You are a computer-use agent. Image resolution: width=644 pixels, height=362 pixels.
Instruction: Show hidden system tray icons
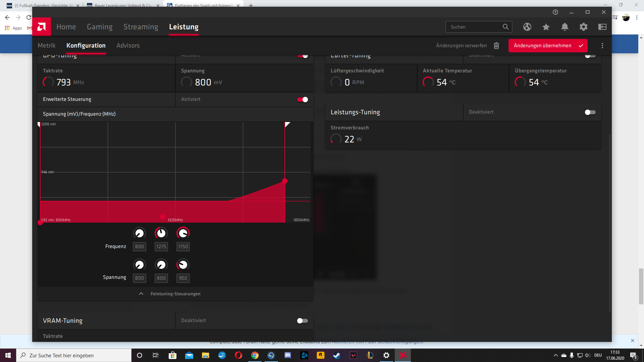click(555, 355)
